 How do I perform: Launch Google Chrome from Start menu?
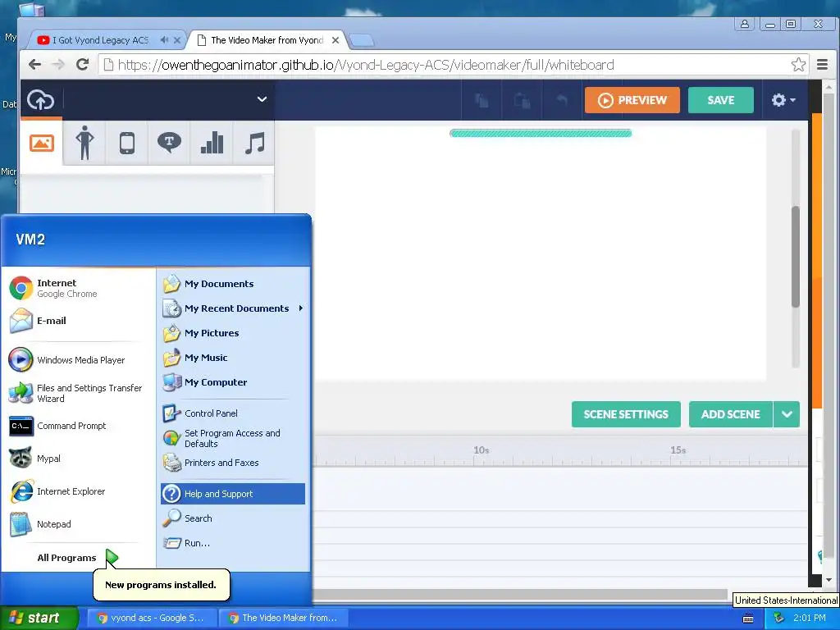point(78,288)
